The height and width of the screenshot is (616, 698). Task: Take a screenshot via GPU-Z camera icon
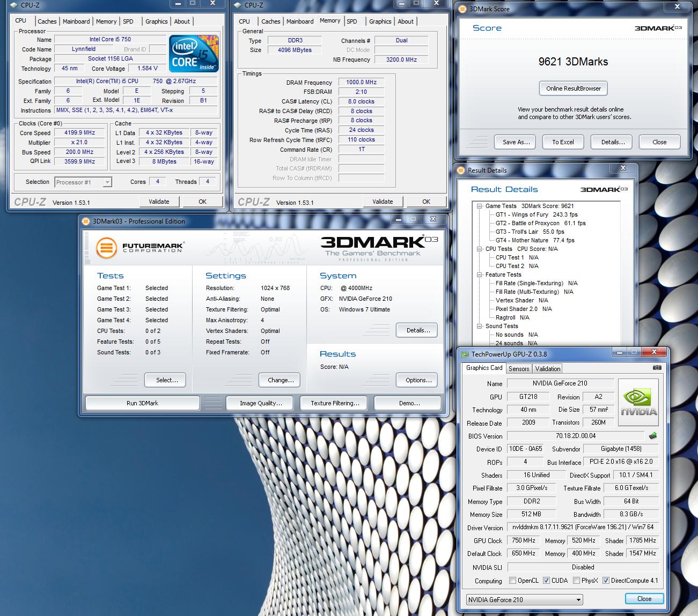click(x=657, y=368)
